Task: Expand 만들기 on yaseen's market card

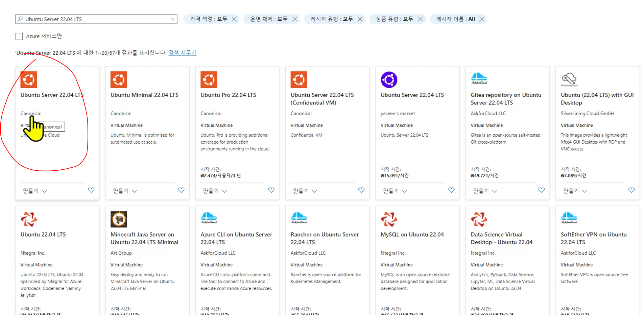Action: (x=395, y=191)
